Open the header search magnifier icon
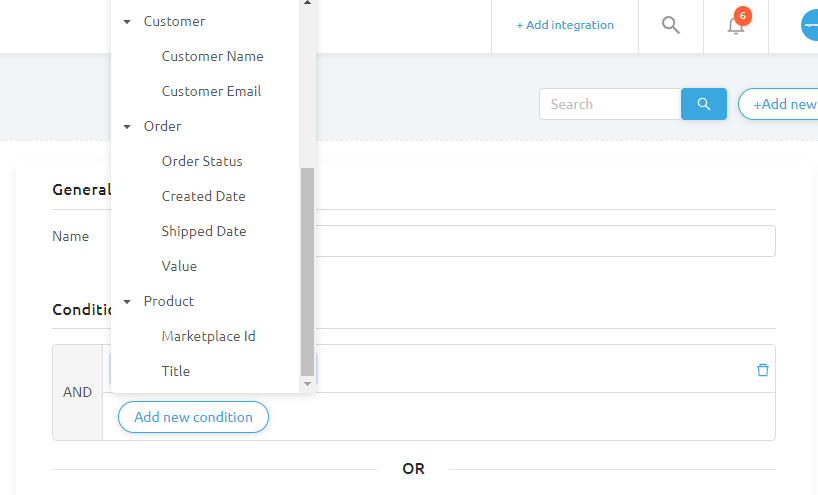The width and height of the screenshot is (818, 495). (671, 25)
